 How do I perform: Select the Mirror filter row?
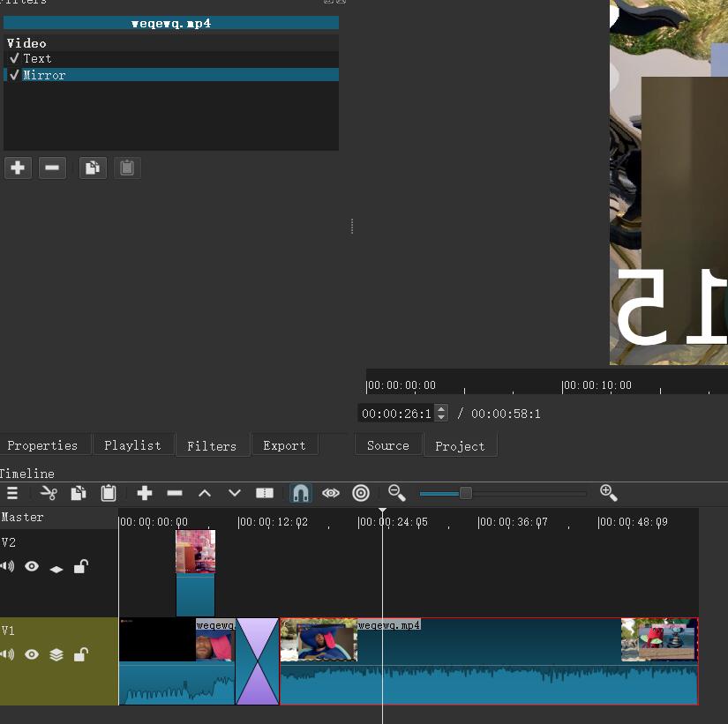click(x=171, y=75)
